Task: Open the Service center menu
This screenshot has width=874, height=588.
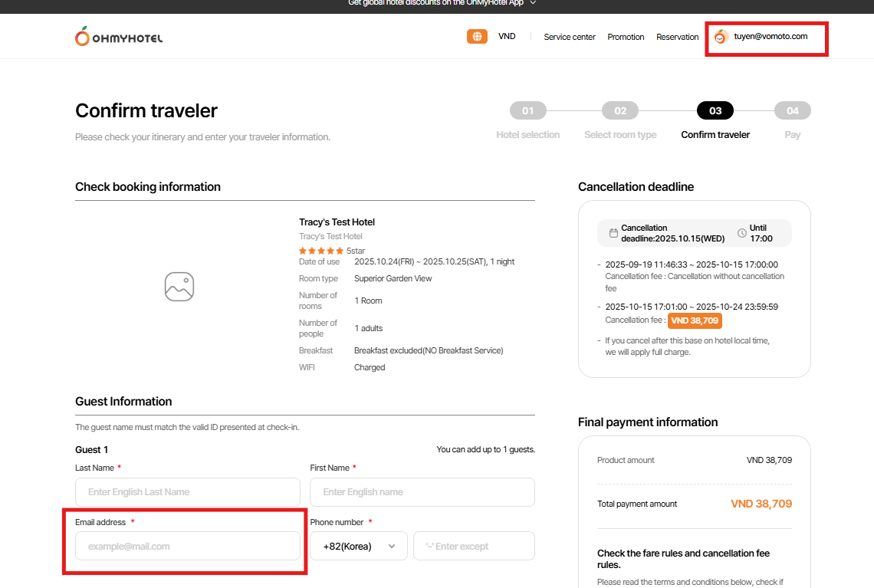Action: point(570,37)
